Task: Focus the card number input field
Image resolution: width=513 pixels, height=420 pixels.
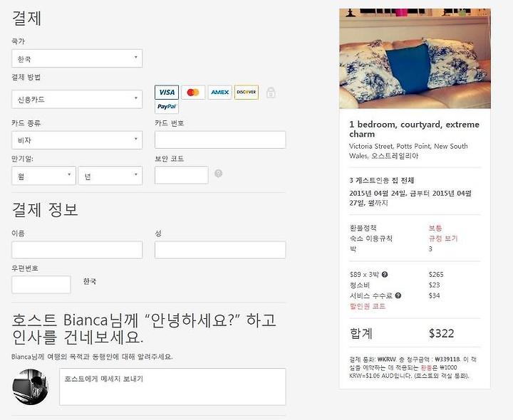Action: 220,140
